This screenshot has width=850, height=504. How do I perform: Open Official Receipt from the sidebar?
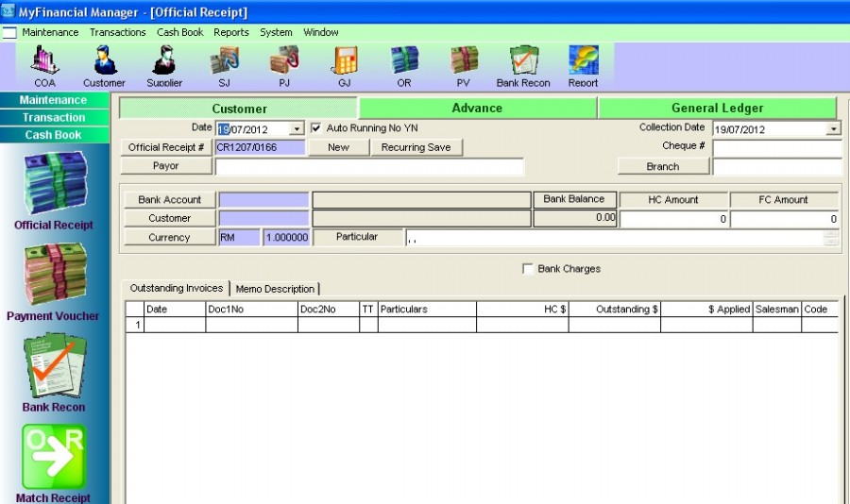tap(54, 192)
